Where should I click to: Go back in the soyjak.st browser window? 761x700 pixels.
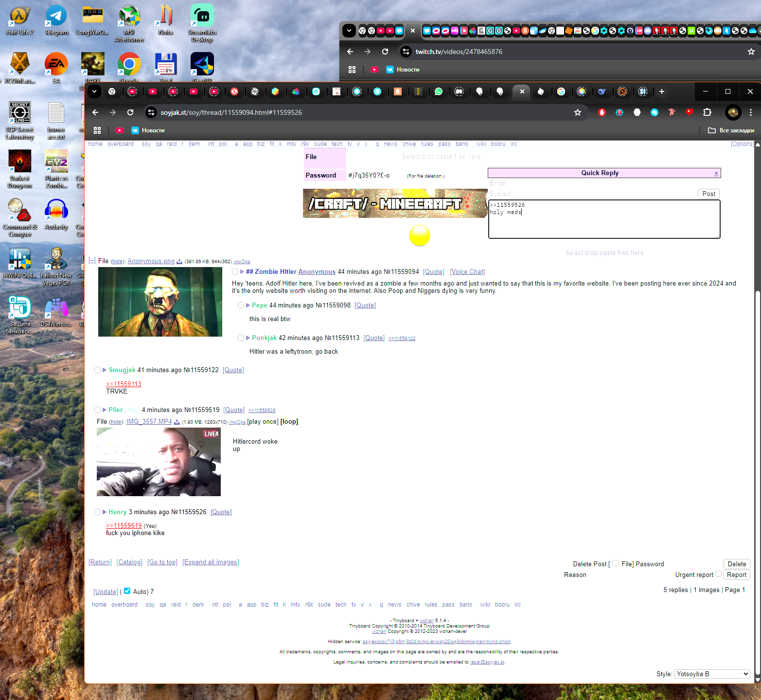click(95, 112)
